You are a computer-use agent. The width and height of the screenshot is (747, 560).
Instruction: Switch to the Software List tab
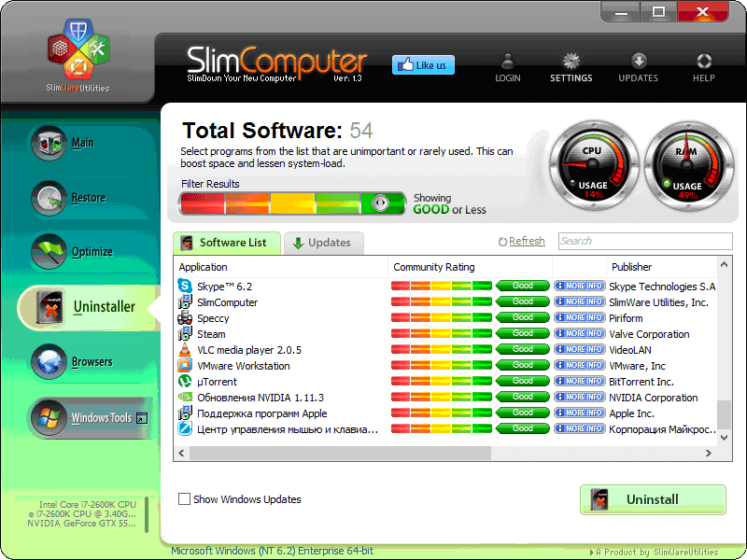pyautogui.click(x=226, y=243)
